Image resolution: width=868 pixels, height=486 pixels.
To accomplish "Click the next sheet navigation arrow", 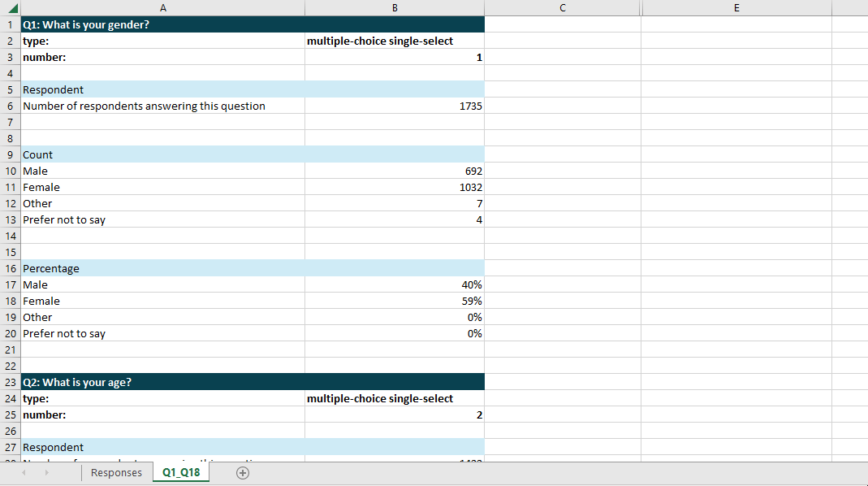I will 46,472.
